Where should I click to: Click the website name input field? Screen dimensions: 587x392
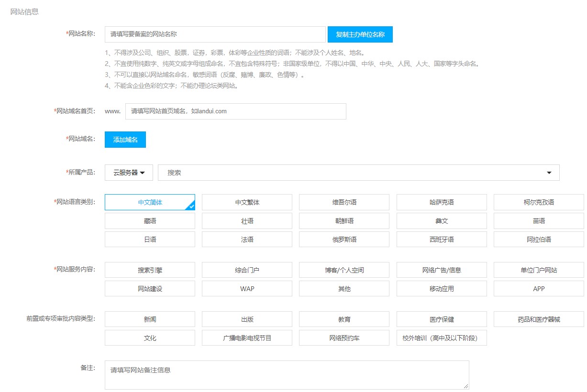(x=214, y=34)
